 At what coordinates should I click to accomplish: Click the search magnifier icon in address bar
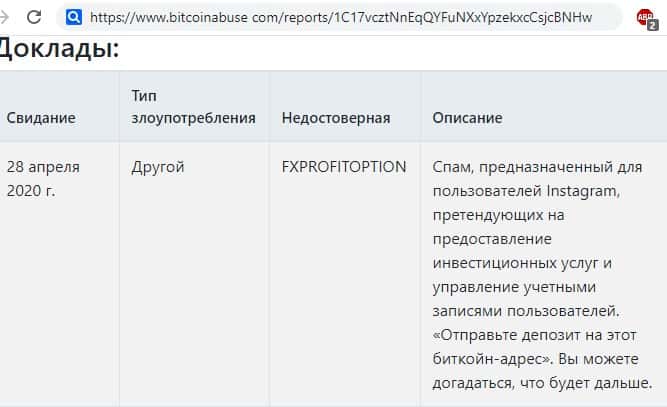[x=74, y=17]
